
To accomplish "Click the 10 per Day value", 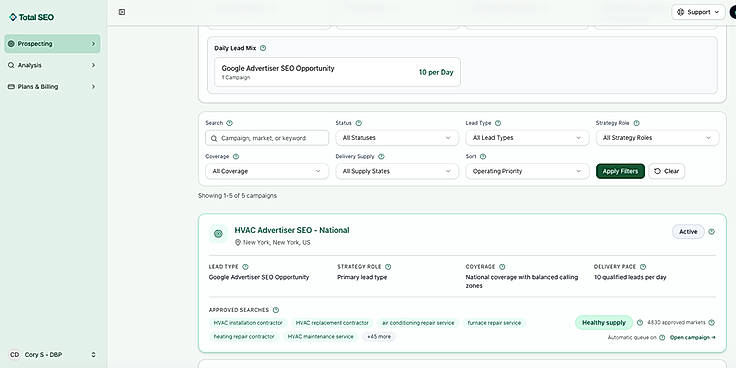I will coord(436,72).
